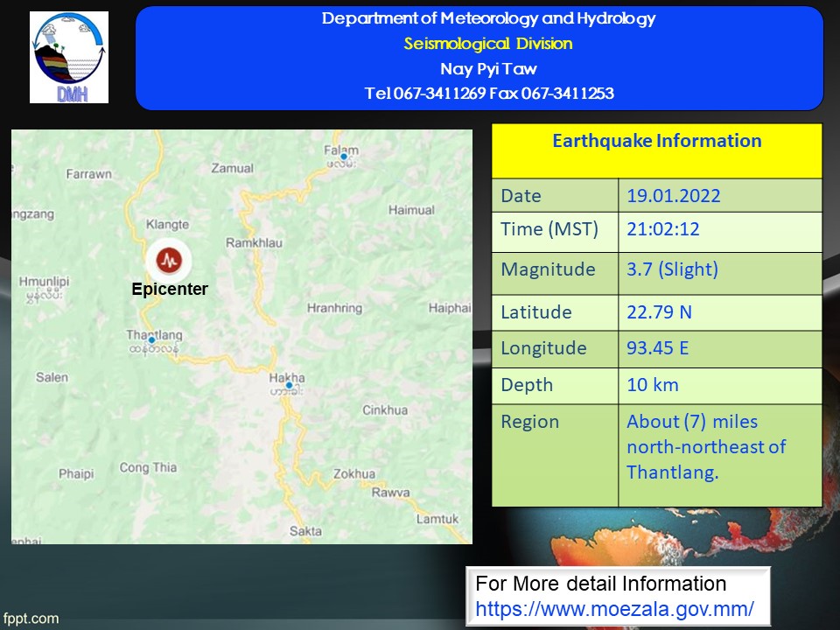Click the Lamtuk label on the map
The width and height of the screenshot is (840, 630).
[x=437, y=519]
